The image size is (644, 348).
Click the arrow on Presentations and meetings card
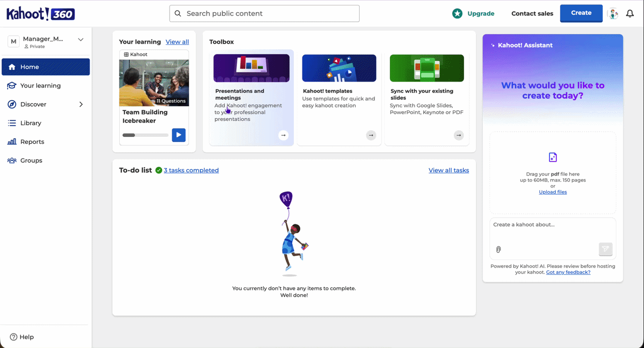tap(283, 135)
